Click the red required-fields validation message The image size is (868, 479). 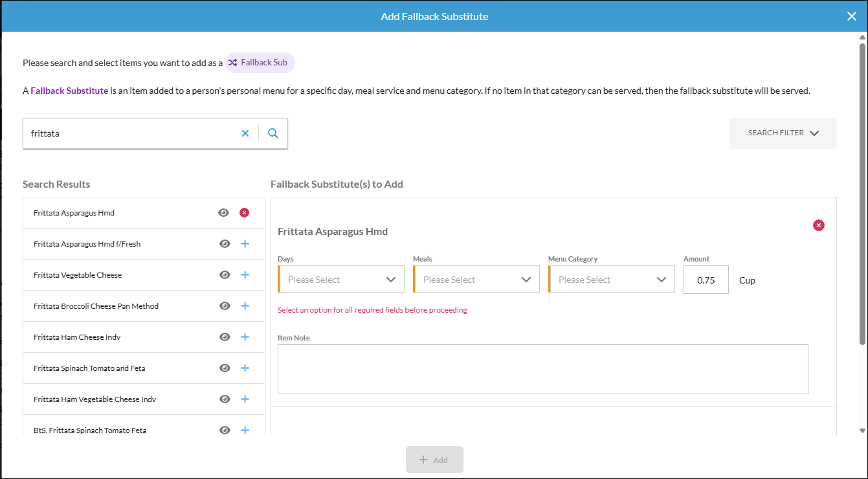372,310
